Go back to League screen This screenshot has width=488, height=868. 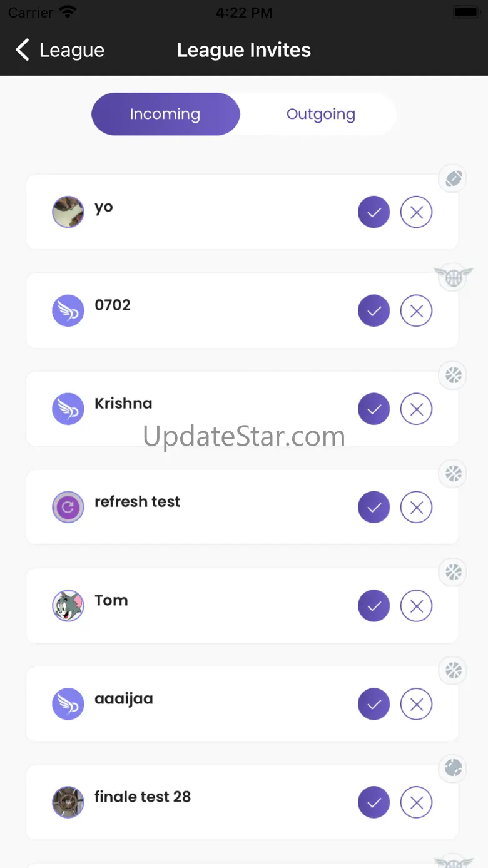(59, 50)
